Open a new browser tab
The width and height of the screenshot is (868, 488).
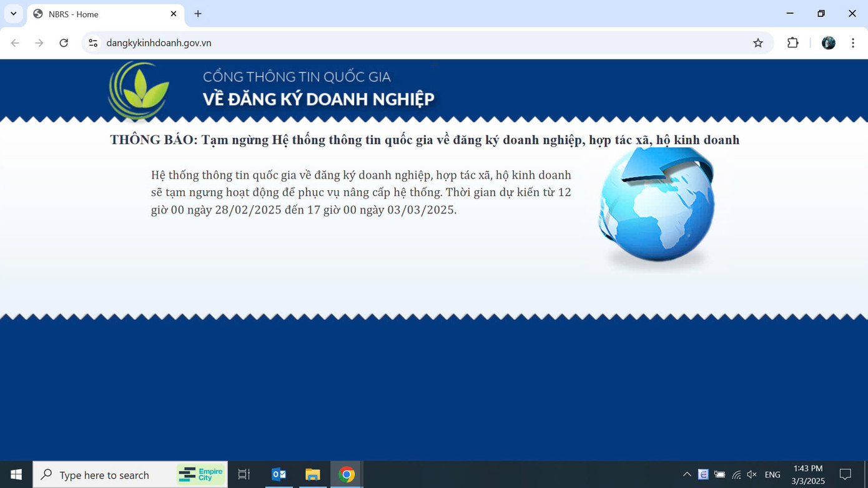point(197,14)
